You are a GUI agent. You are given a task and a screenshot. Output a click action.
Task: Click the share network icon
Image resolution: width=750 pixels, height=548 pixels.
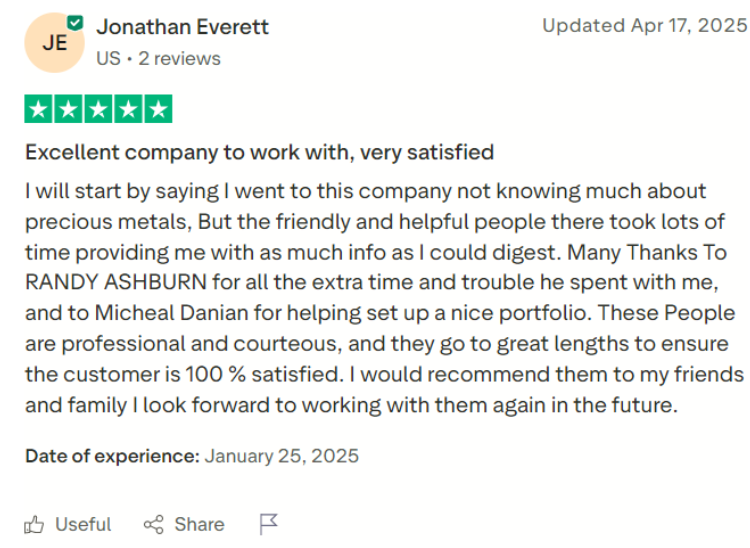[154, 525]
